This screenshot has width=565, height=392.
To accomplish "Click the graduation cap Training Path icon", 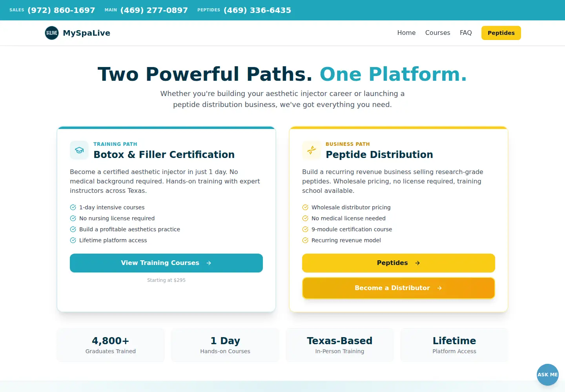I will (79, 150).
